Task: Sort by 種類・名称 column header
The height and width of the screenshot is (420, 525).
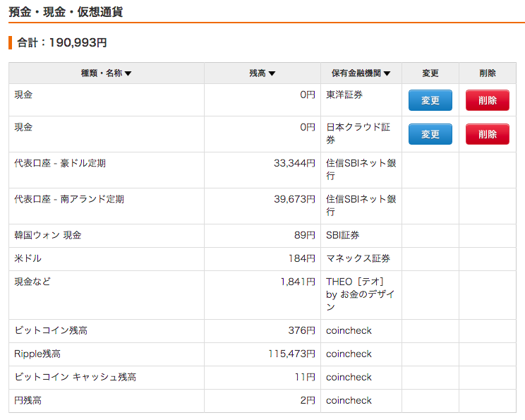Action: [106, 73]
